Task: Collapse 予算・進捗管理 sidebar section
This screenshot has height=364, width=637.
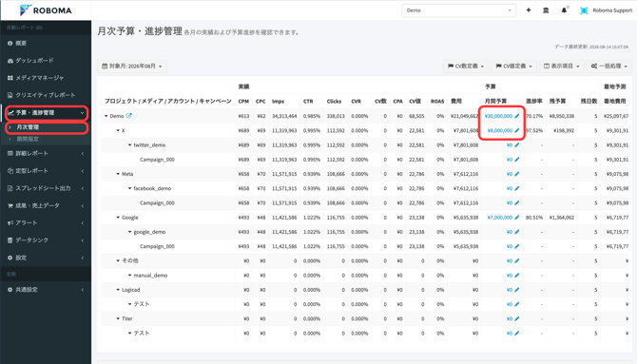Action: [x=47, y=112]
